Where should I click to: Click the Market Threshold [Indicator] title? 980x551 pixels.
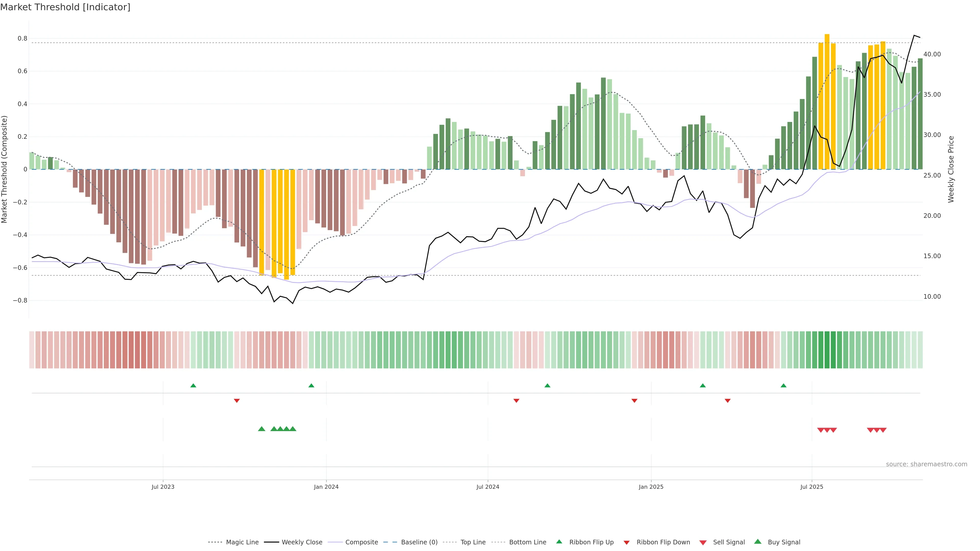click(x=65, y=7)
